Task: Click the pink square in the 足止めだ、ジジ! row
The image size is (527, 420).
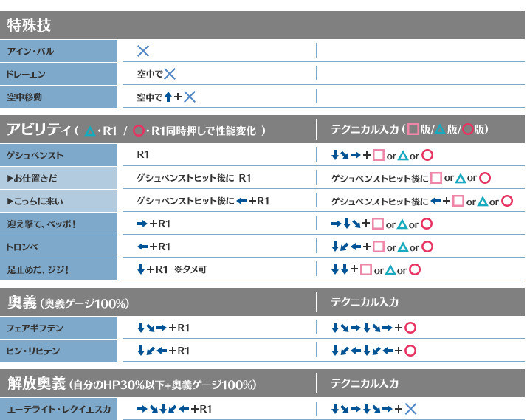Action: [366, 270]
